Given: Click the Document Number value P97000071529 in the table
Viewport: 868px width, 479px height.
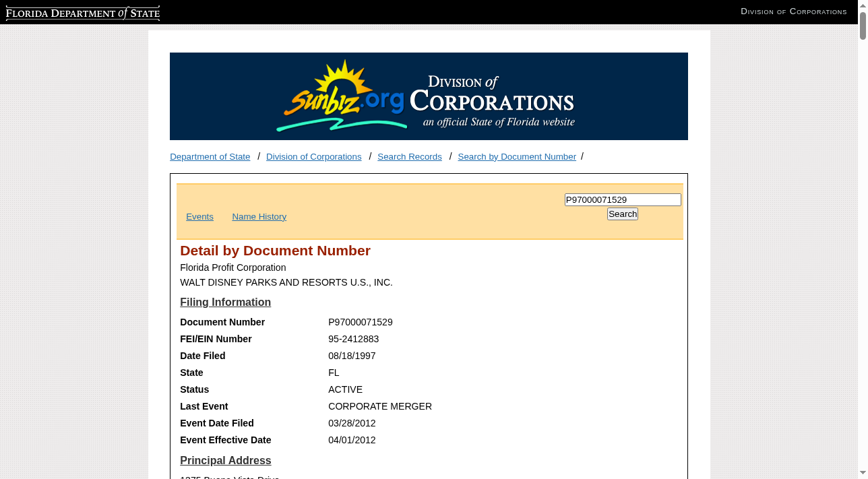Looking at the screenshot, I should tap(361, 323).
